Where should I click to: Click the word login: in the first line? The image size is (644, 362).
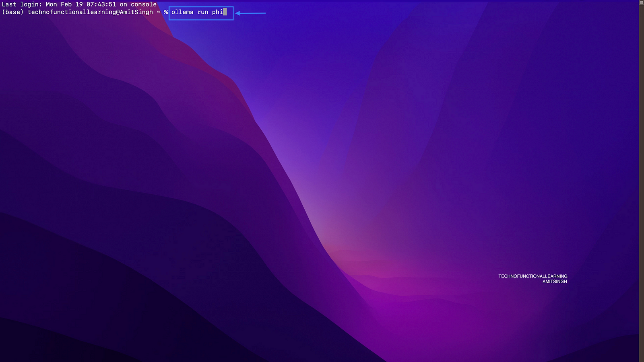[x=31, y=4]
